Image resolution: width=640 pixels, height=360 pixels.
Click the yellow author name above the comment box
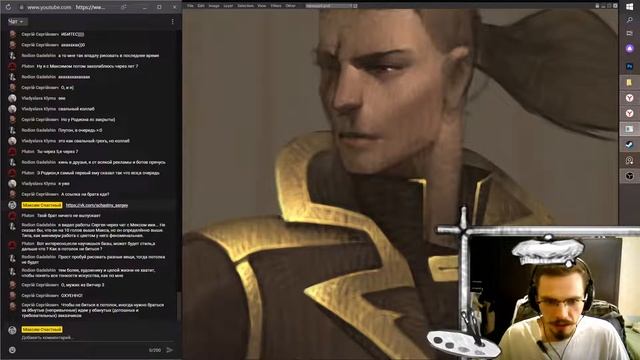tap(42, 329)
